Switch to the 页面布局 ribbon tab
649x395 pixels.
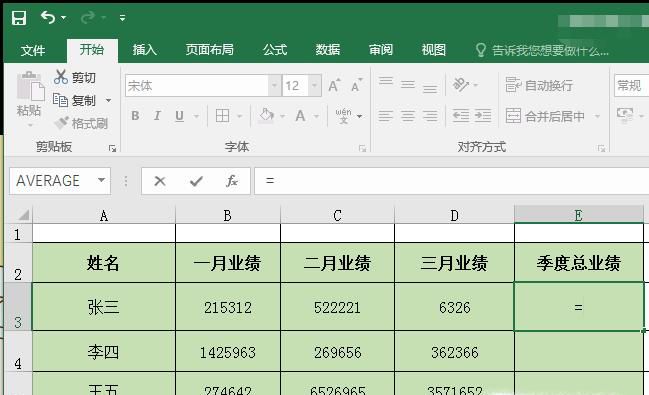(x=209, y=50)
